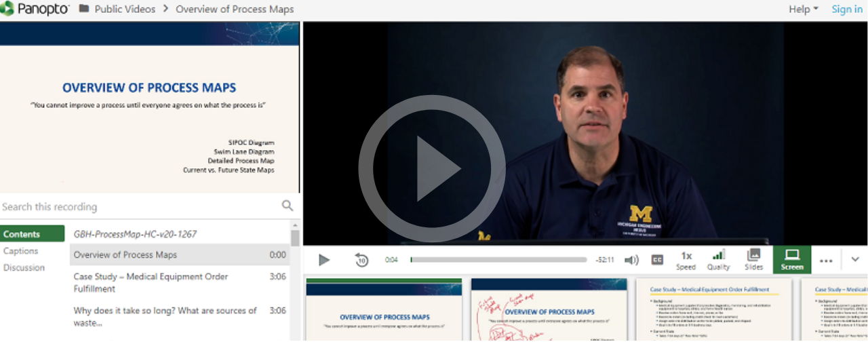Viewport: 868px width, 342px height.
Task: Toggle the Slides stream view
Action: coord(753,260)
